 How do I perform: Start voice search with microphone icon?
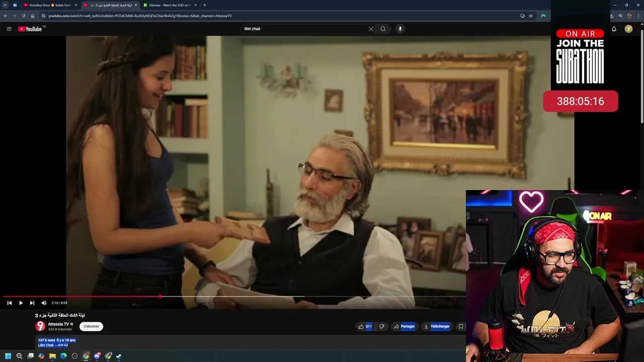tap(400, 29)
